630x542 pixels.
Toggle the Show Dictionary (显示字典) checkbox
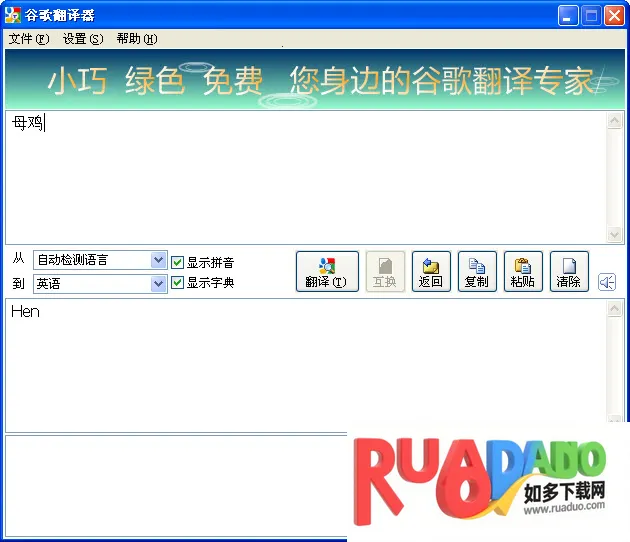178,283
